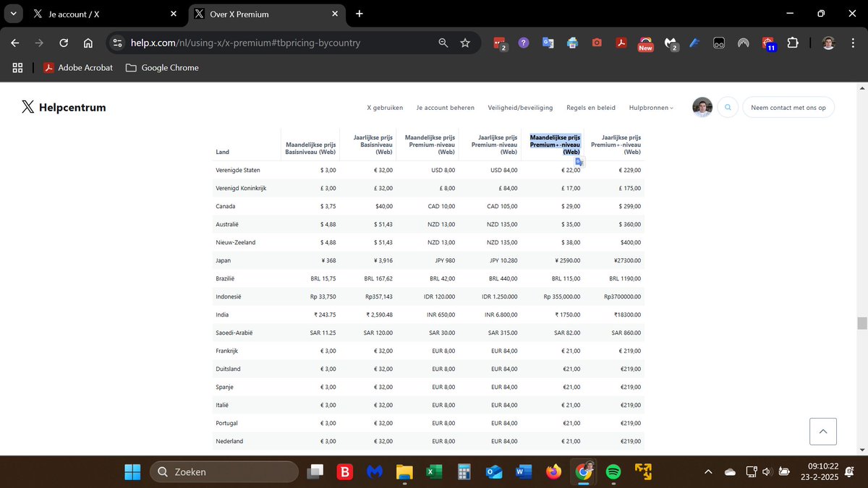Click the 'Verenigde Staten' row label
868x488 pixels.
tap(238, 170)
